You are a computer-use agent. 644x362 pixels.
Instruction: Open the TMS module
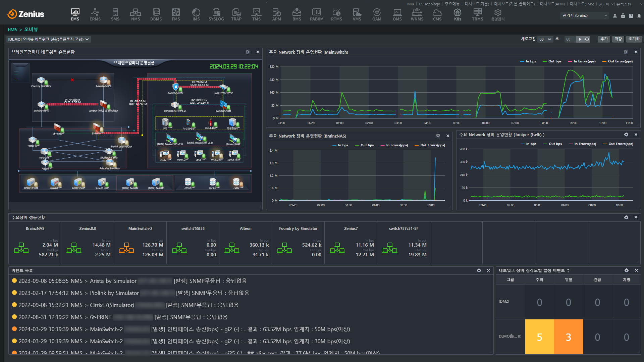pyautogui.click(x=256, y=14)
